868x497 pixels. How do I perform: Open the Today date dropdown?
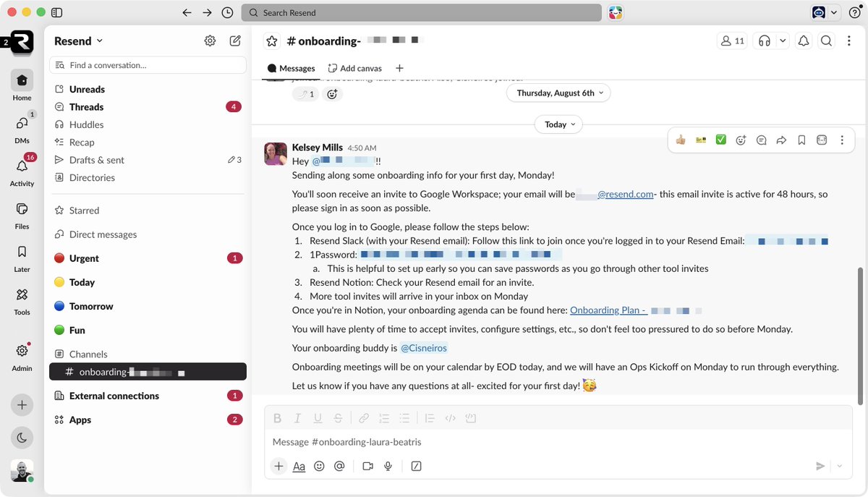pos(558,124)
